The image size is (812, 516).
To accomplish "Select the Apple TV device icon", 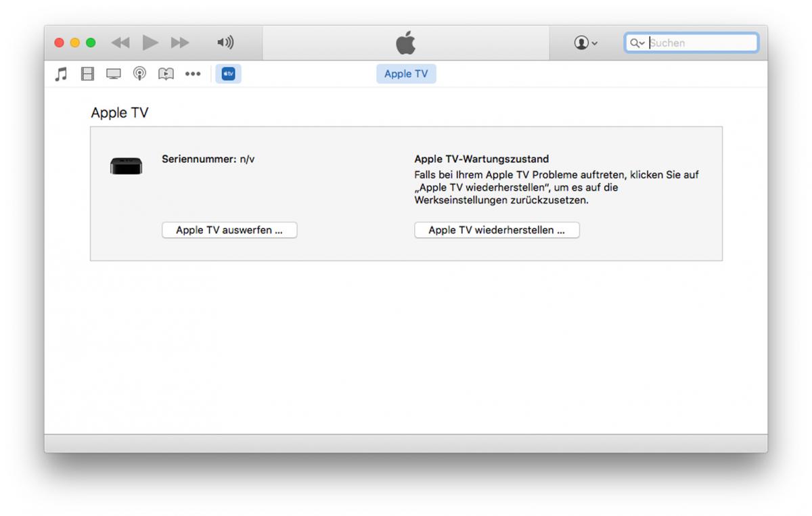I will (228, 74).
